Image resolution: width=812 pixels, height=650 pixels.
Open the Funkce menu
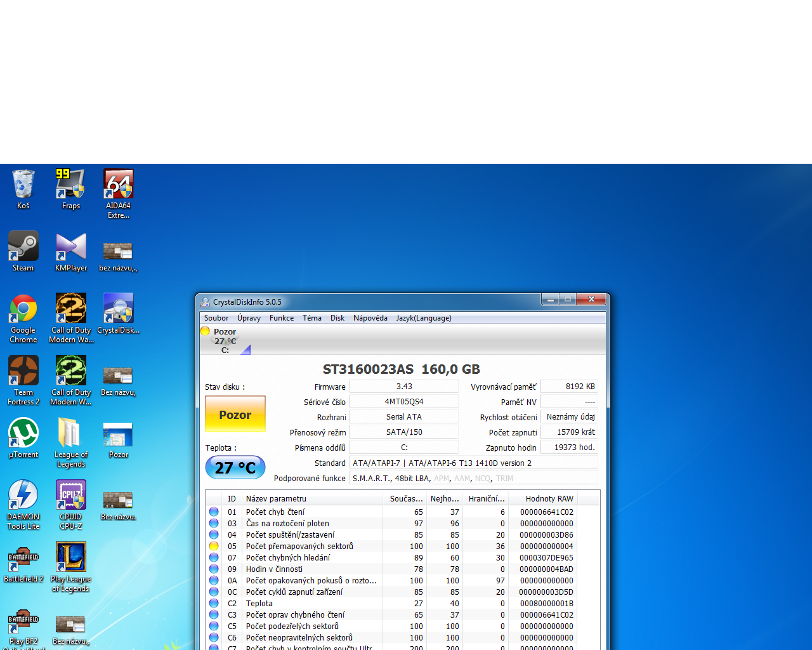point(282,318)
